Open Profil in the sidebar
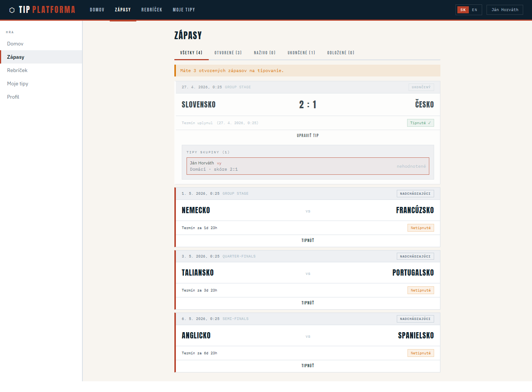The image size is (532, 392). (x=13, y=97)
